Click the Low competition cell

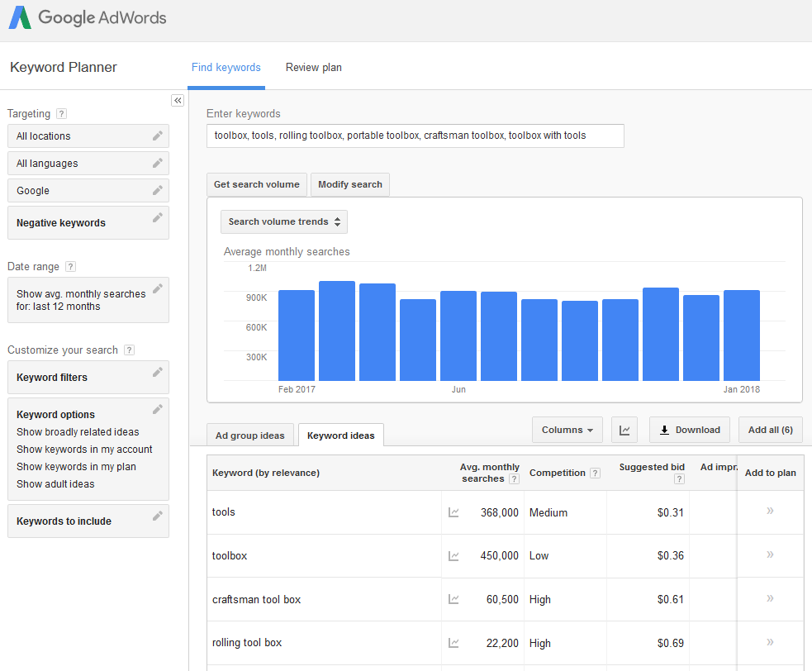[x=539, y=555]
